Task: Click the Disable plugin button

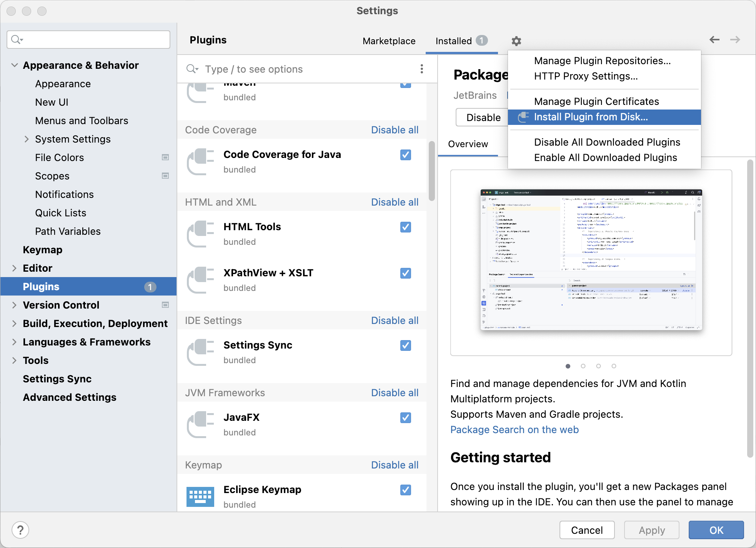Action: click(483, 117)
